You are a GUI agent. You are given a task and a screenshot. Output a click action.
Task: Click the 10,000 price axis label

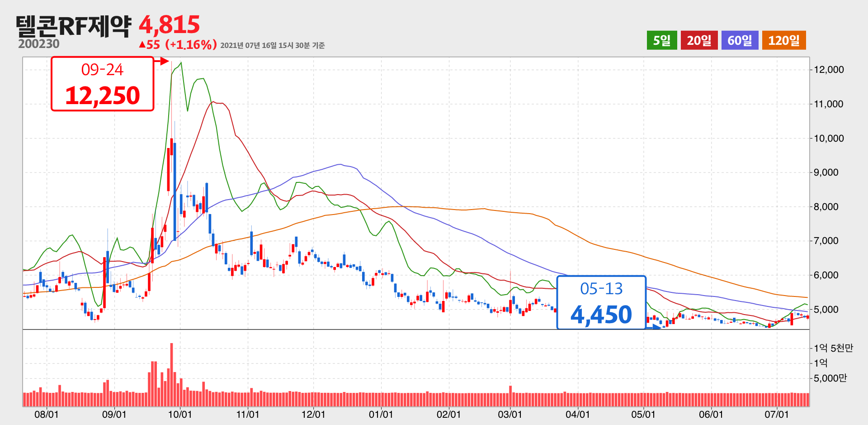pos(829,138)
